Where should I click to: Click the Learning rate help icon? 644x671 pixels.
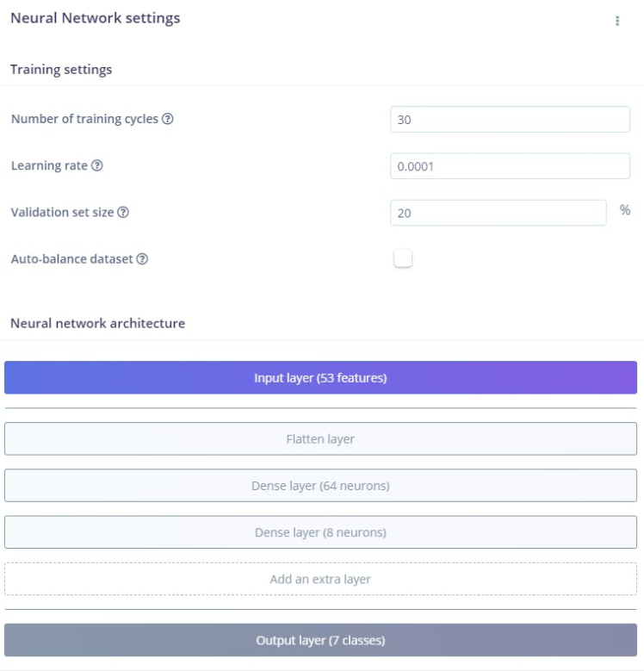[97, 165]
